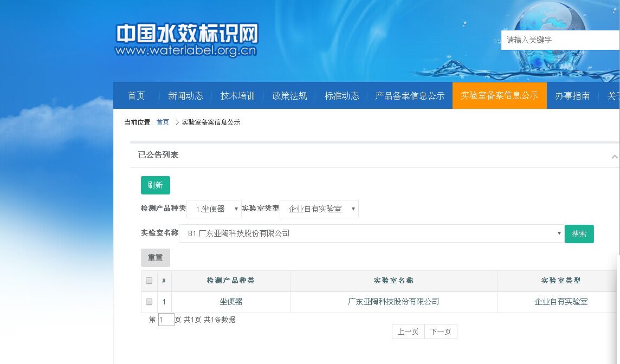Open the 检测产品种类 dropdown showing 1.坐便器
This screenshot has width=620, height=364.
click(x=214, y=209)
